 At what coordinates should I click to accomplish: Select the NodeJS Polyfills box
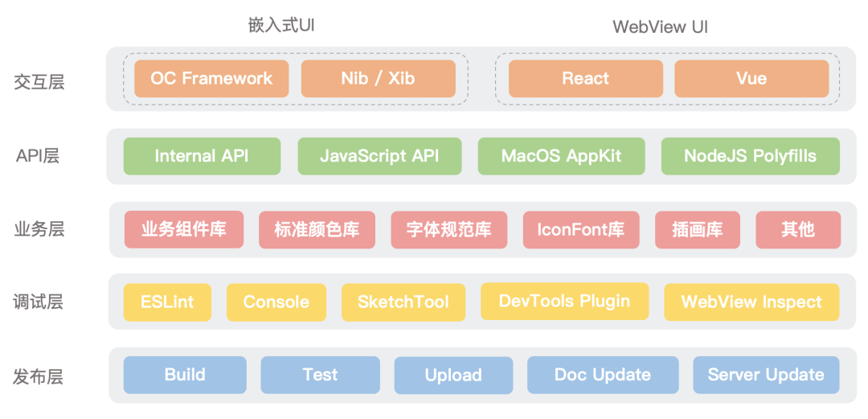[751, 156]
